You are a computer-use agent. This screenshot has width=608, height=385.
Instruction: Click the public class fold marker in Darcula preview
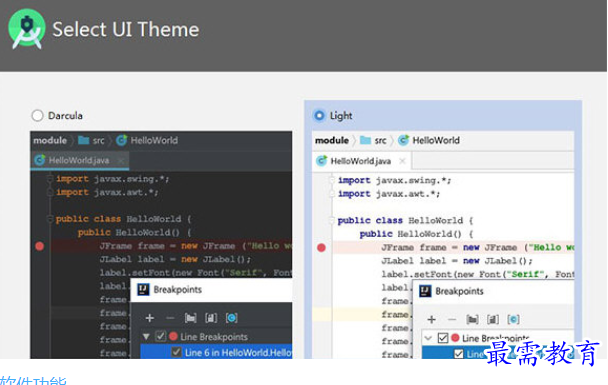(x=50, y=219)
